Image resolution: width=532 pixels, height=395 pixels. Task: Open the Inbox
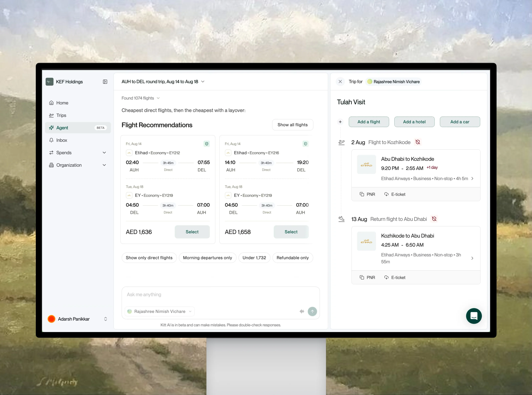pyautogui.click(x=78, y=140)
